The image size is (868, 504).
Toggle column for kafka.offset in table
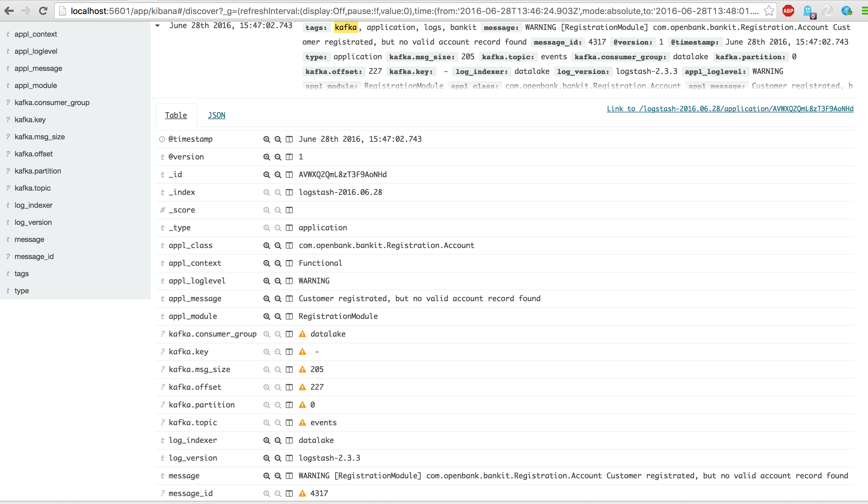(x=289, y=387)
